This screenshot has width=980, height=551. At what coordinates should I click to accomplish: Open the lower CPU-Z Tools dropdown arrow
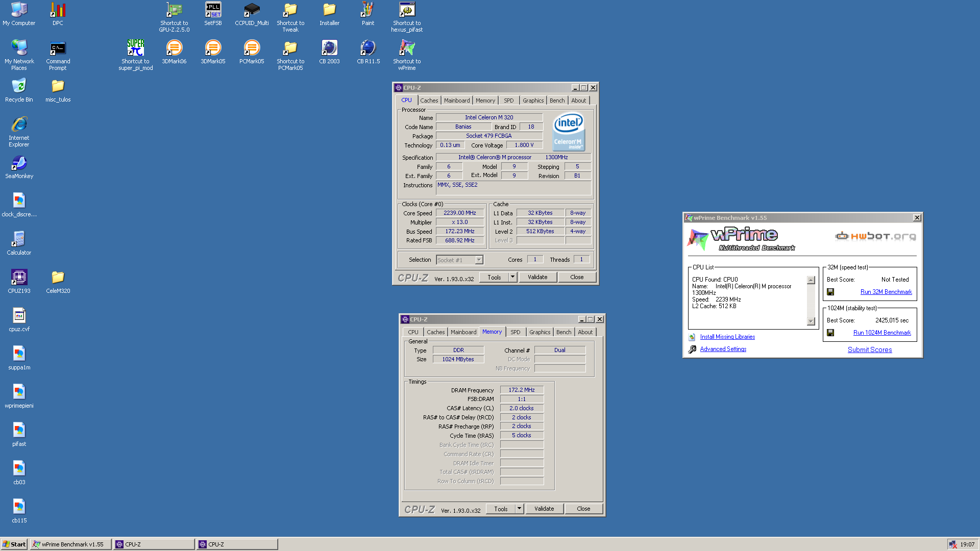point(519,509)
